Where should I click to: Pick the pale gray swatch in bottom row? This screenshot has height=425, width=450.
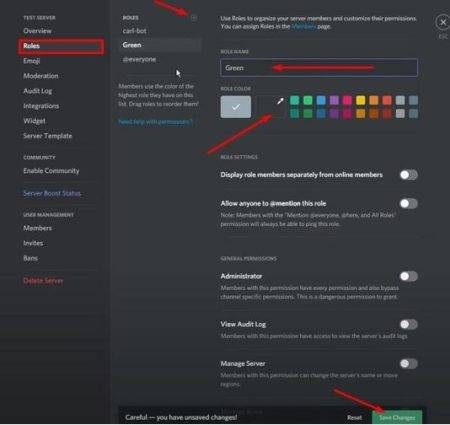tap(400, 114)
